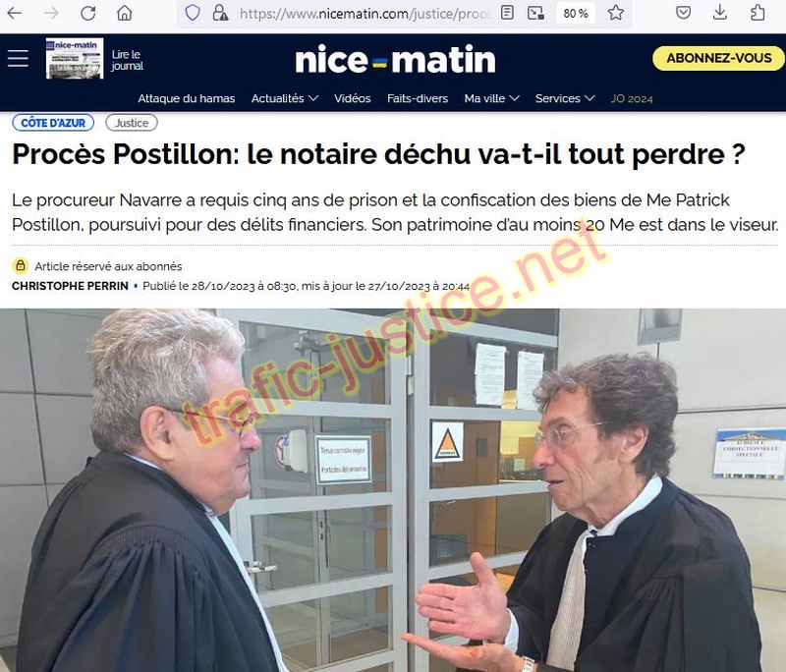Image resolution: width=786 pixels, height=672 pixels.
Task: Bookmark this page with the star icon
Action: pyautogui.click(x=616, y=13)
